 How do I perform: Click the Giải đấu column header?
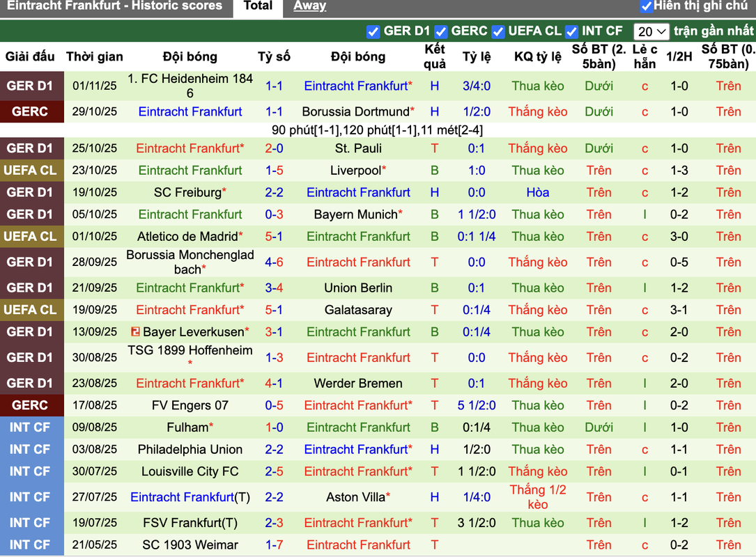pyautogui.click(x=30, y=57)
